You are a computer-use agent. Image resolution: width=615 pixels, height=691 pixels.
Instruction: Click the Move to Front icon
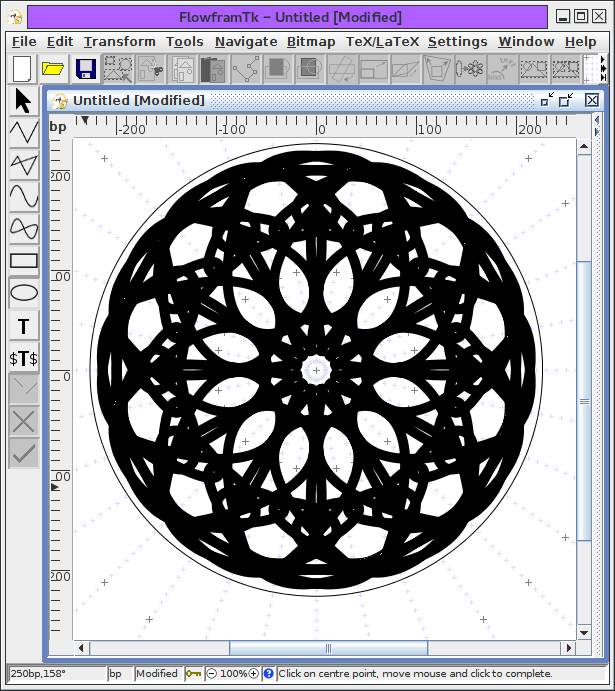[278, 69]
